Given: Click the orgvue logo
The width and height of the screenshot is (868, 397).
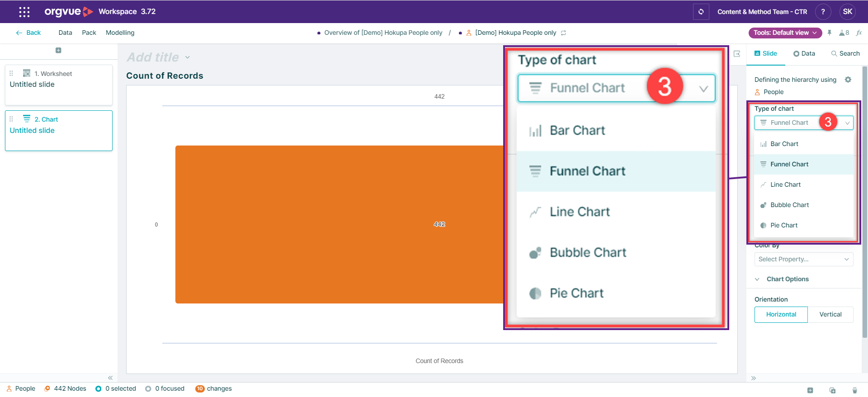Looking at the screenshot, I should [68, 12].
